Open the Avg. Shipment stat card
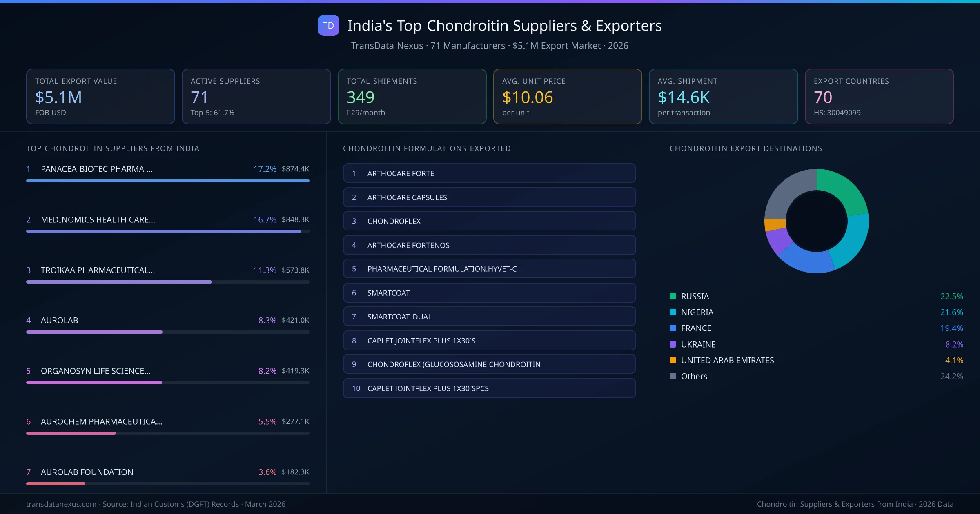Screen dimensions: 980x514 coord(724,96)
